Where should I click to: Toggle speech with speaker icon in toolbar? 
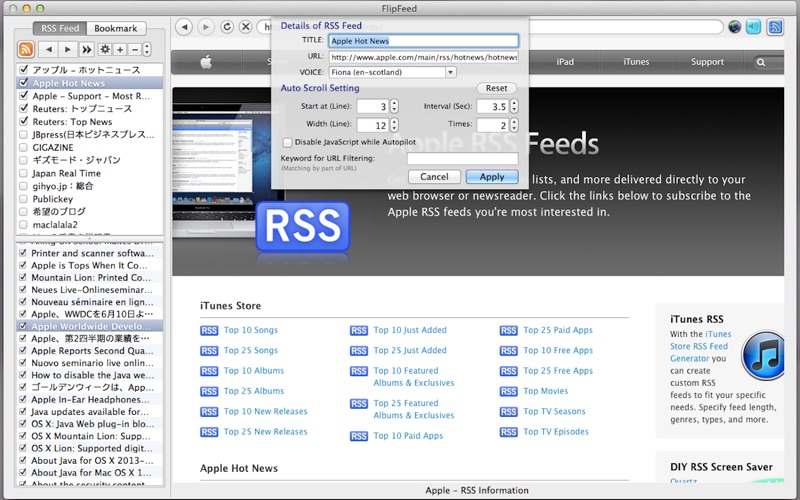[754, 27]
